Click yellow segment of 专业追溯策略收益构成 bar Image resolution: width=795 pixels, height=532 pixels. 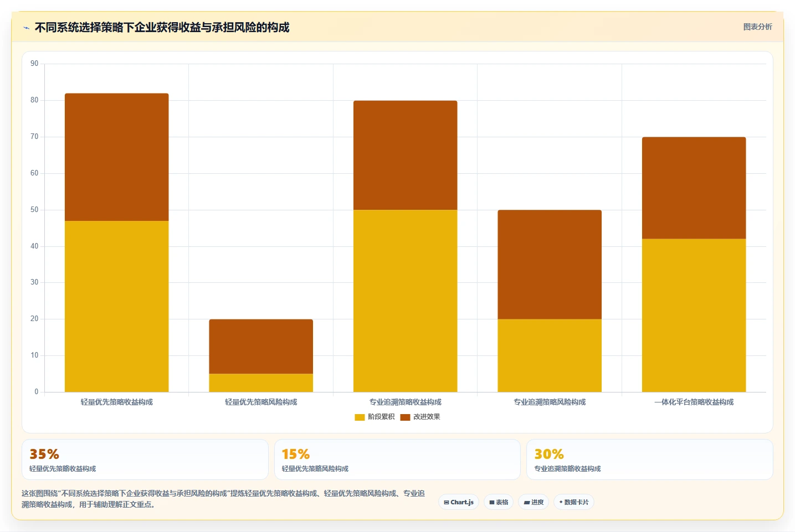[406, 301]
